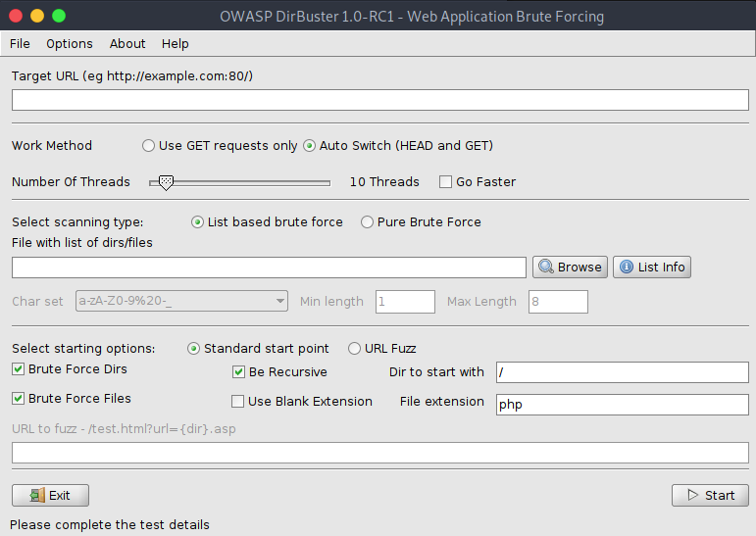Uncheck Brute Force Files checkbox
The height and width of the screenshot is (536, 756).
(19, 398)
